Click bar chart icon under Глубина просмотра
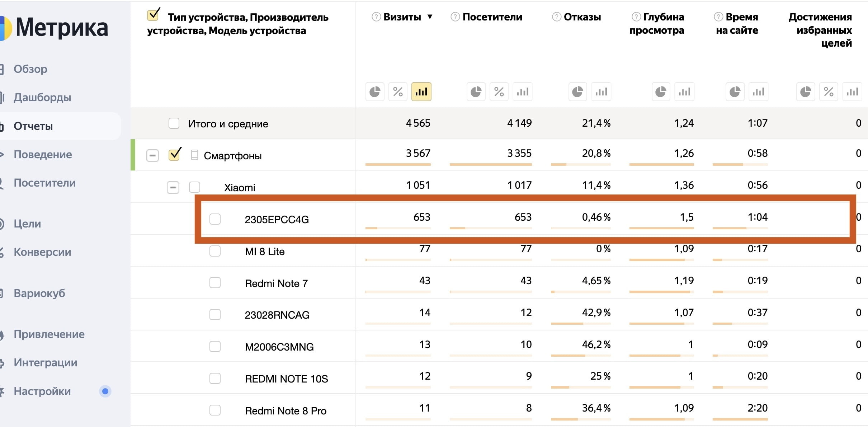The image size is (868, 427). click(684, 92)
